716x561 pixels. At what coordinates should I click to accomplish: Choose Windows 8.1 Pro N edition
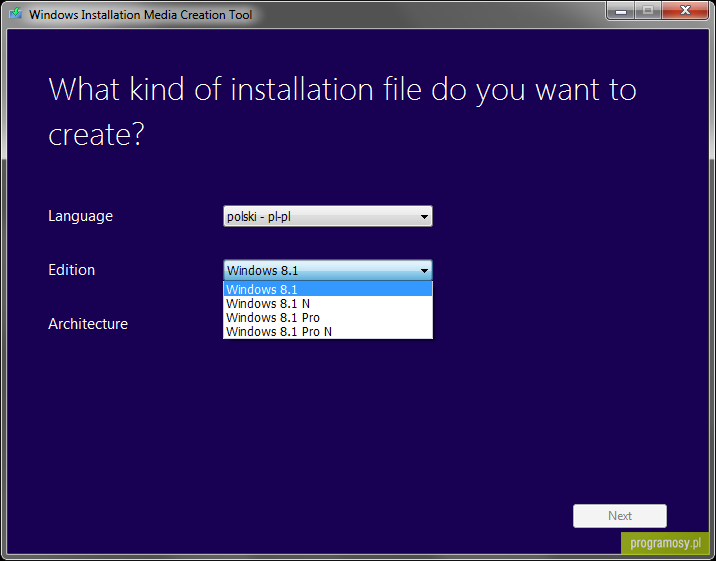pos(327,332)
